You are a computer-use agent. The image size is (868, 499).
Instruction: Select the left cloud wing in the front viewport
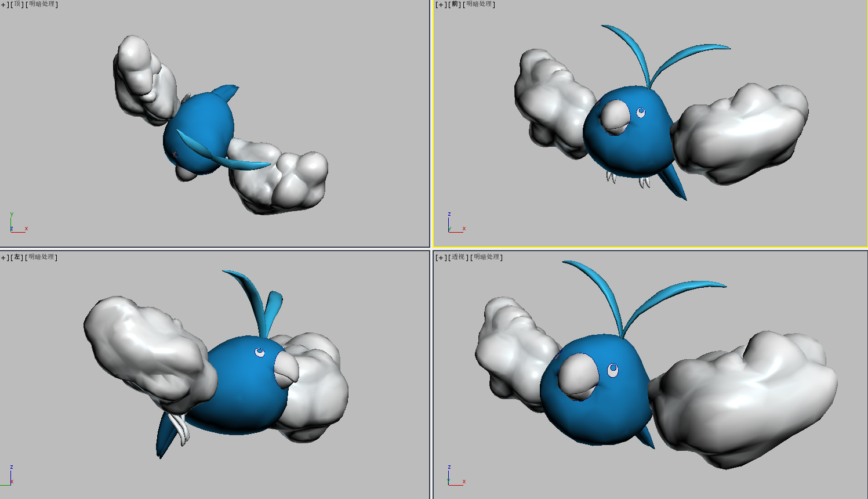click(551, 104)
